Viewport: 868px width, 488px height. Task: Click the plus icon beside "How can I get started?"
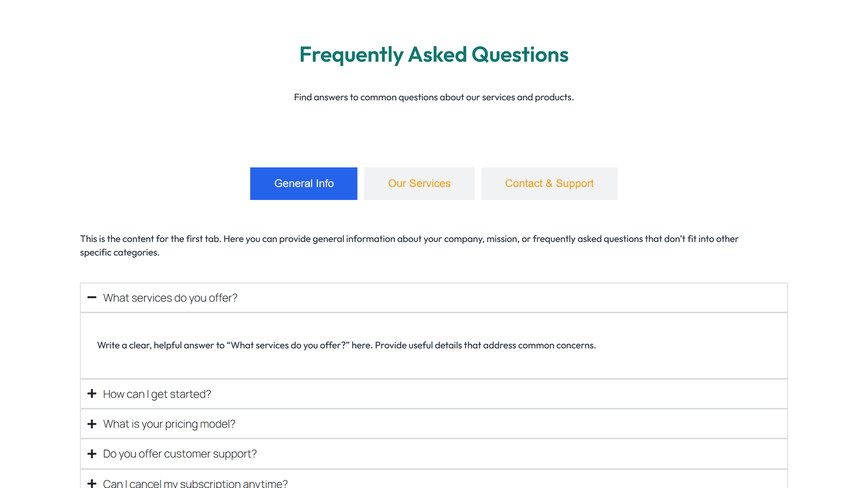[x=92, y=394]
